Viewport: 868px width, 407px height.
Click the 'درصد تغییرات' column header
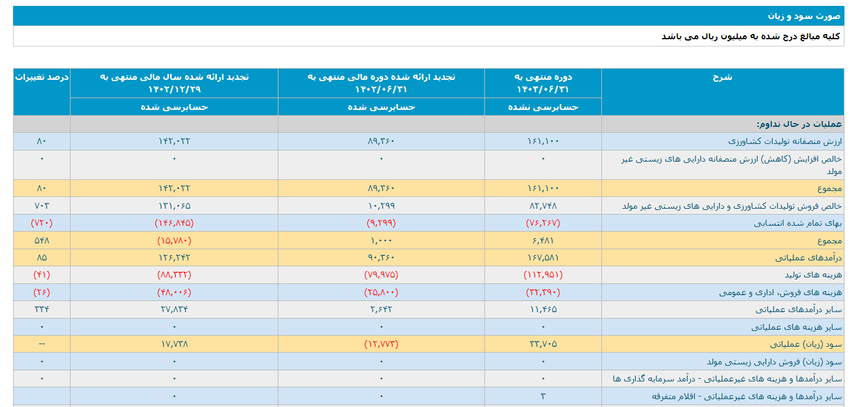pyautogui.click(x=42, y=77)
